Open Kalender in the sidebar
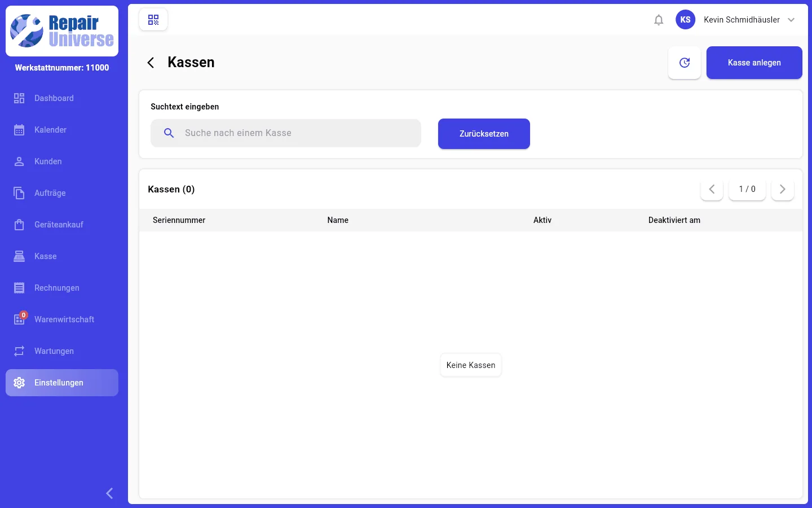Image resolution: width=812 pixels, height=508 pixels. [62, 130]
